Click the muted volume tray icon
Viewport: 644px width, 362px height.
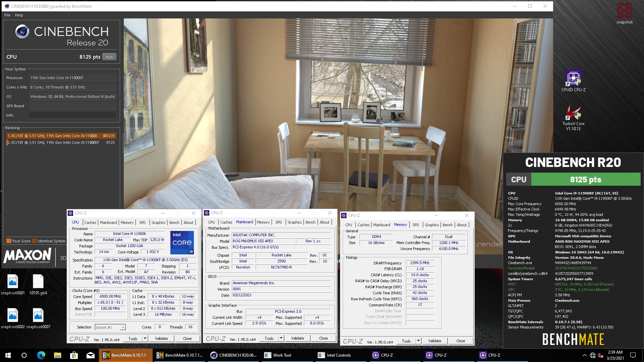click(x=601, y=355)
